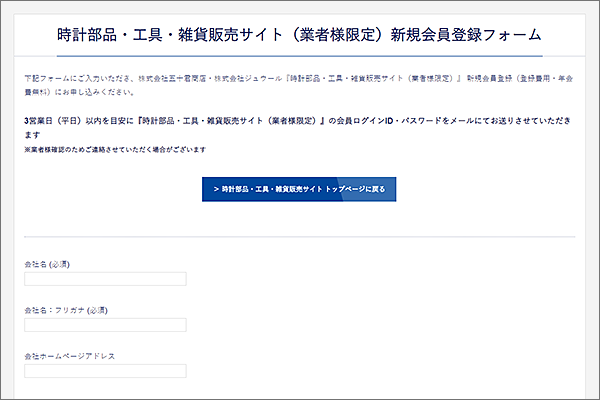Focus the 会社ホームページアドレス input field

(105, 371)
